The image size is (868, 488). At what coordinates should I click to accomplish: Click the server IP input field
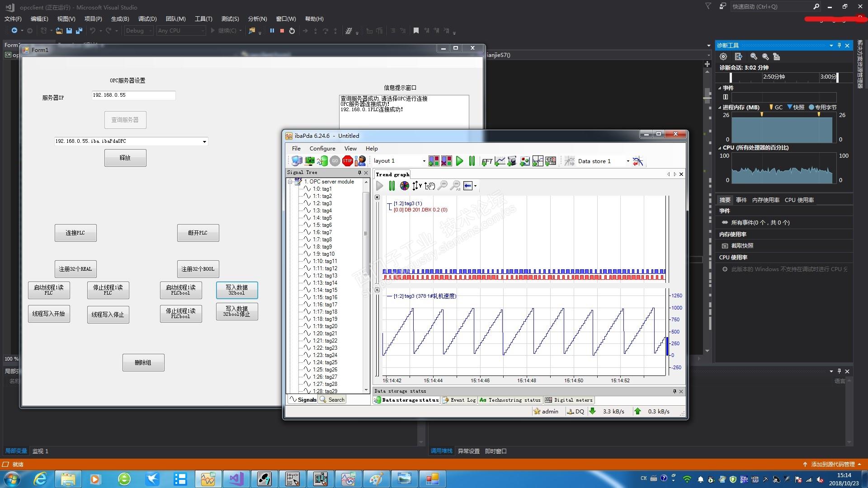[133, 95]
